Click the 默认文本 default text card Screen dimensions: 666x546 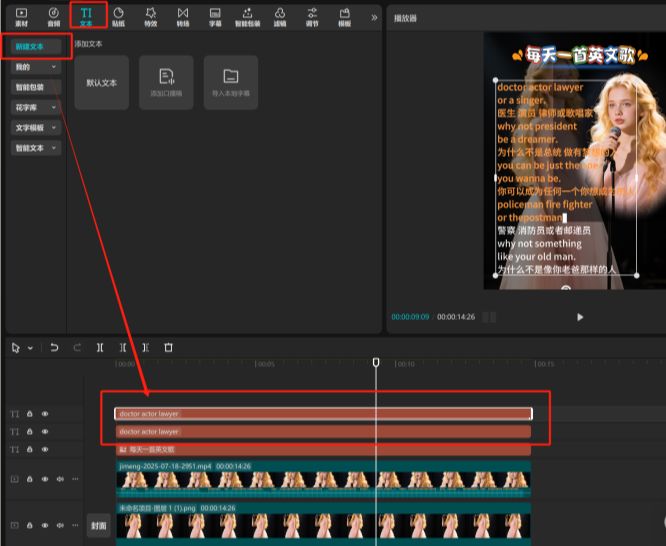(101, 82)
